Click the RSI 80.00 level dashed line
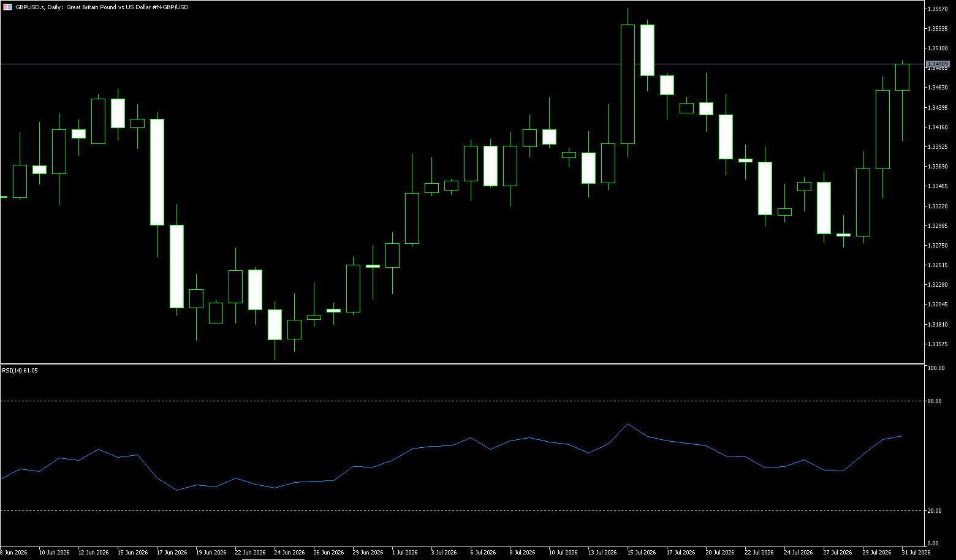Image resolution: width=956 pixels, height=560 pixels. coord(462,401)
